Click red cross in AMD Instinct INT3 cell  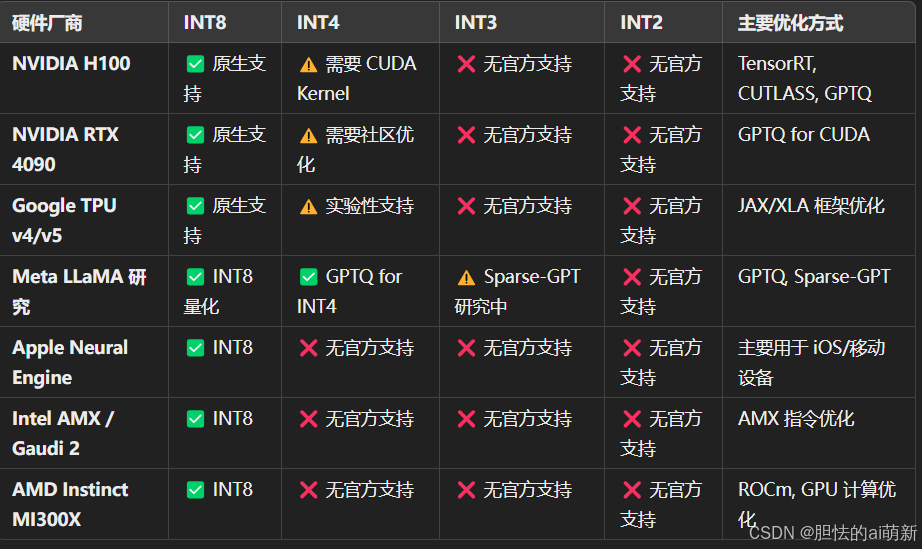[x=466, y=490]
